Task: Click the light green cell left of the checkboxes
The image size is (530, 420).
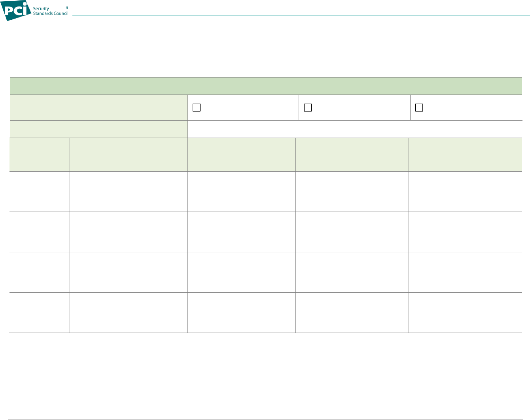Action: pos(98,108)
